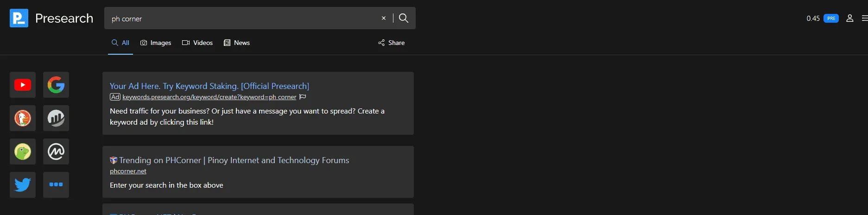Search with the Twitter provider icon
Screen dimensions: 868x215
(23, 185)
